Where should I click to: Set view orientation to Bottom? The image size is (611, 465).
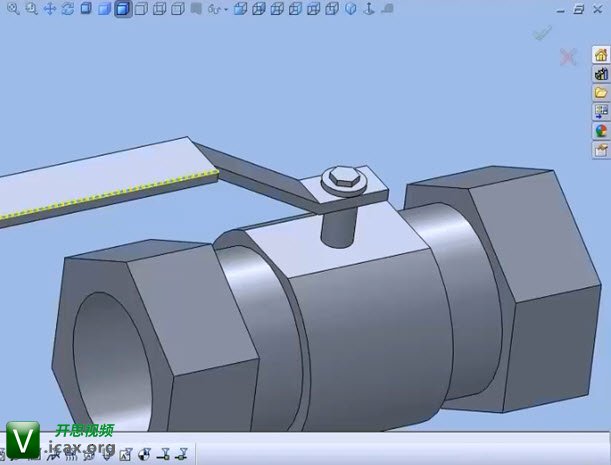[x=332, y=9]
